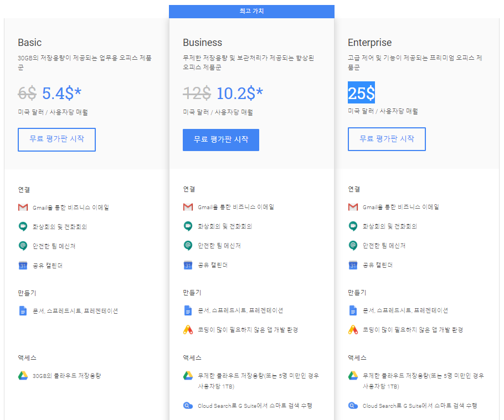
Task: Click '코딩이 많이 필요하지 않은' text under Enterprise
Action: 413,330
